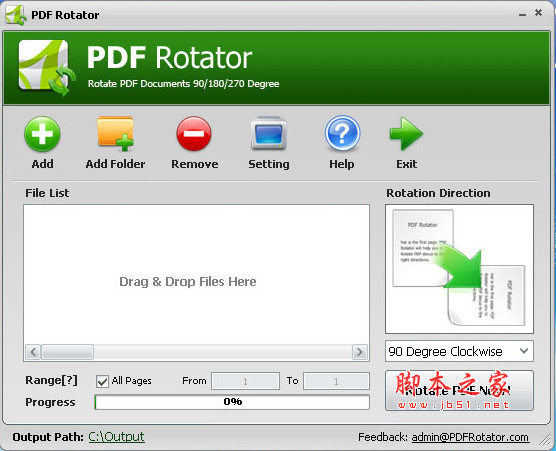Click the Add Folder label text
The height and width of the screenshot is (451, 556).
click(x=115, y=164)
